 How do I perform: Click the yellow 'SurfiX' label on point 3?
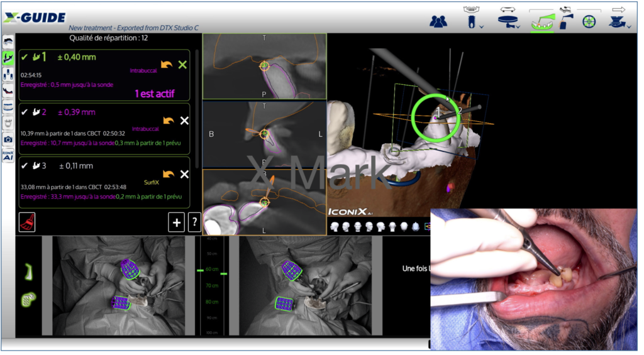click(x=151, y=182)
